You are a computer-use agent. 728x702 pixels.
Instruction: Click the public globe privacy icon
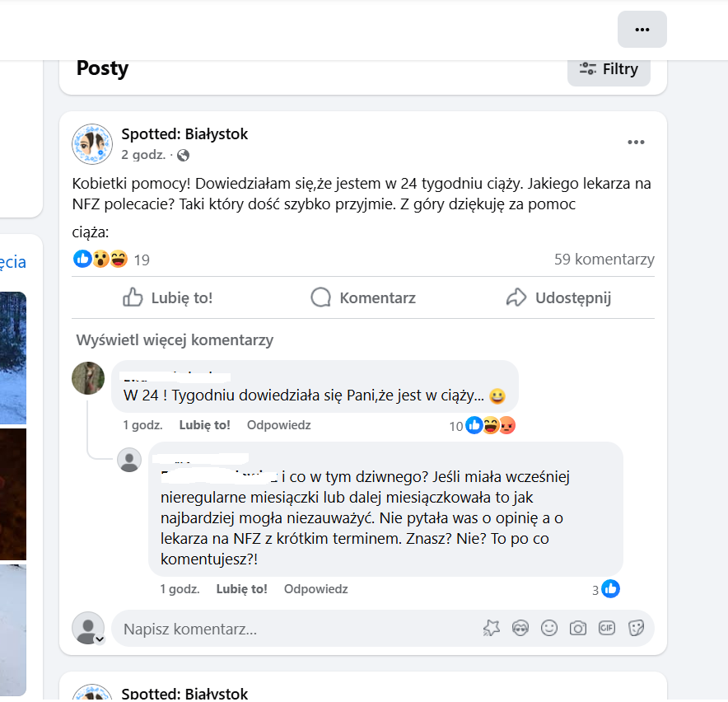[184, 155]
